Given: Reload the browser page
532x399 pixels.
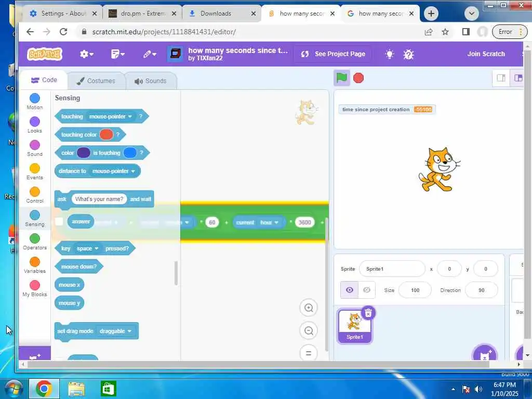Looking at the screenshot, I should tap(63, 32).
